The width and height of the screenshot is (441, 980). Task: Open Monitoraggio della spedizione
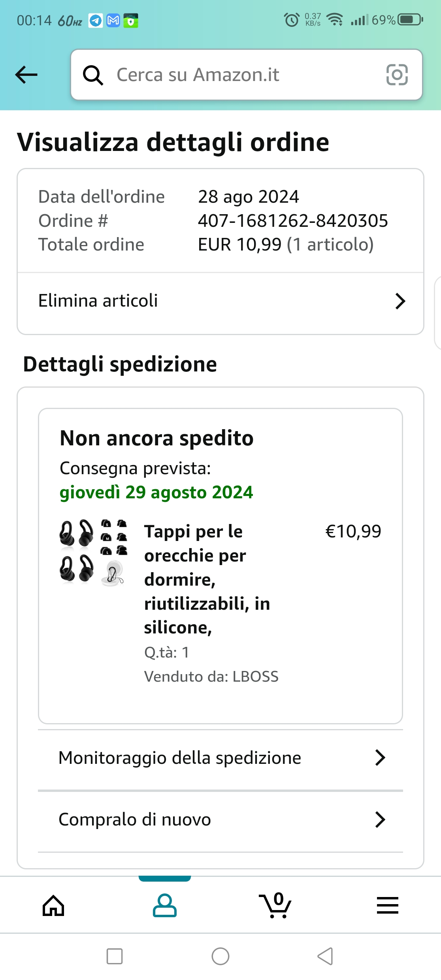[x=180, y=758]
